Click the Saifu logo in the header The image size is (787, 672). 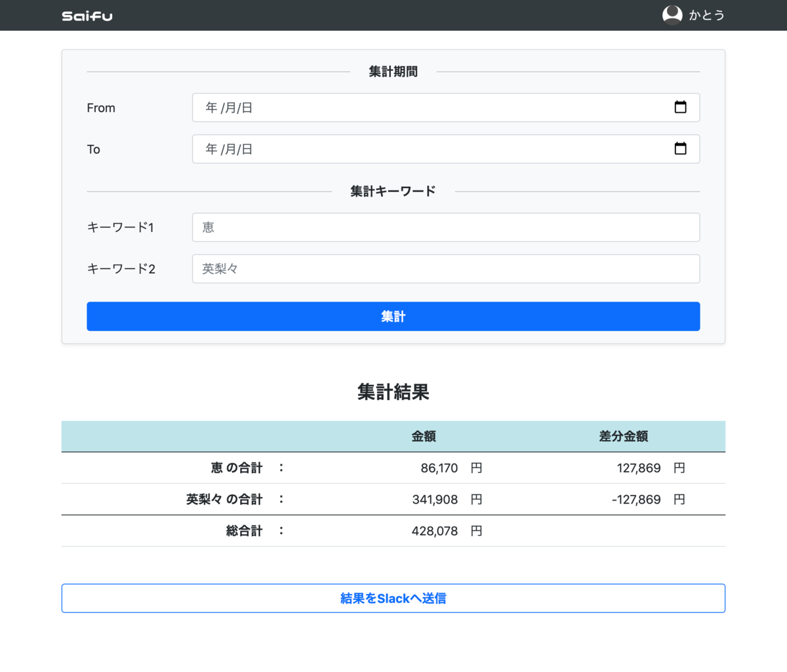tap(87, 15)
